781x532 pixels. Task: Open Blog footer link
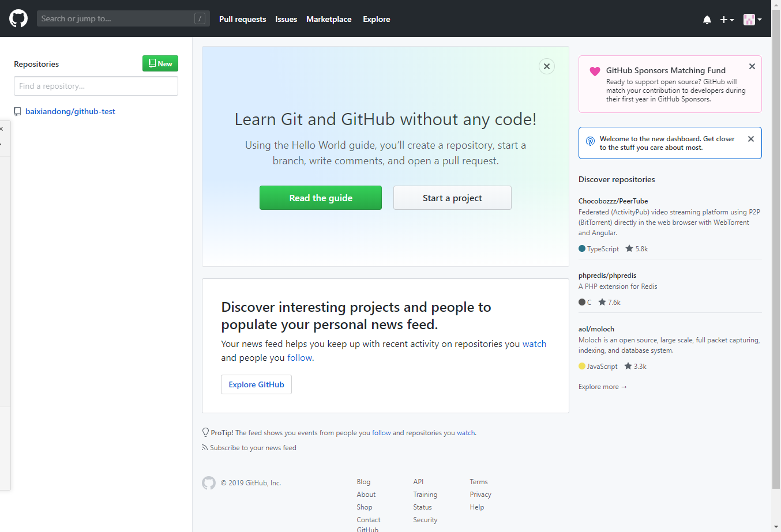363,482
